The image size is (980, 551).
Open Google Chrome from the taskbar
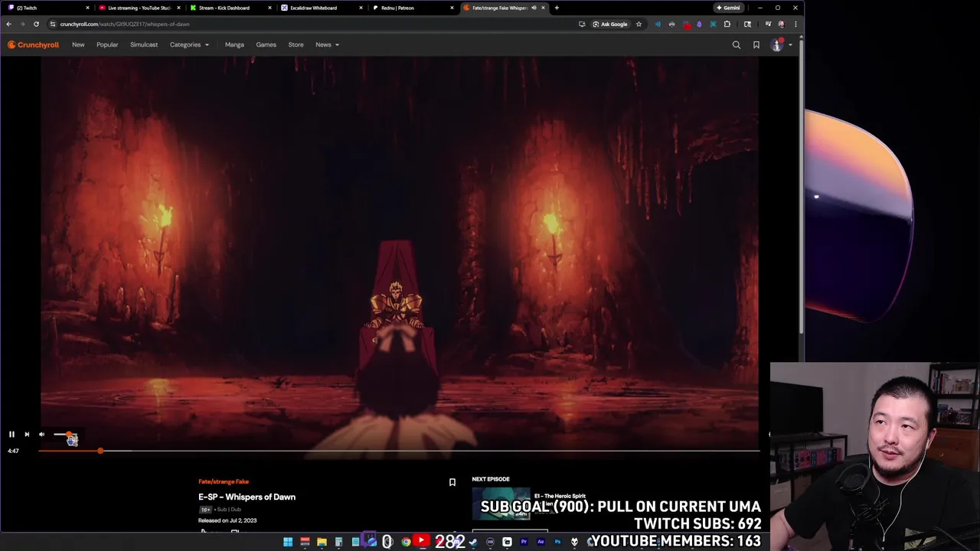coord(406,542)
